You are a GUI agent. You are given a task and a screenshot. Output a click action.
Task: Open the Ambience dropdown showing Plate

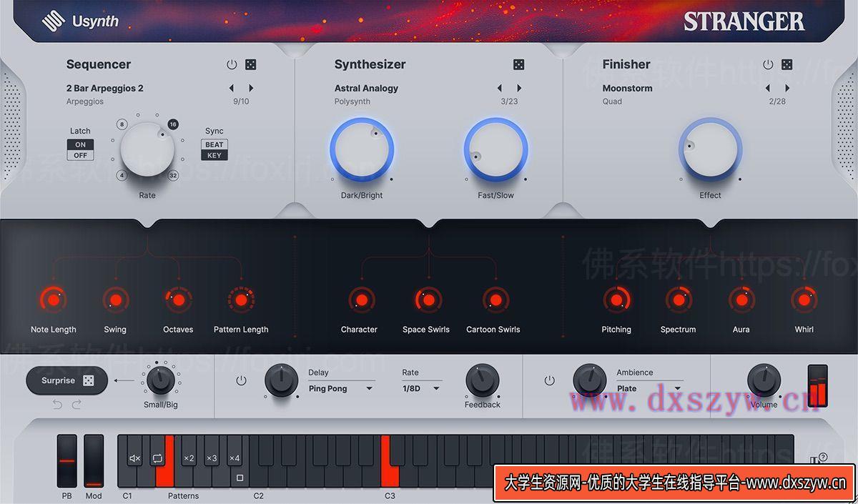pyautogui.click(x=649, y=389)
